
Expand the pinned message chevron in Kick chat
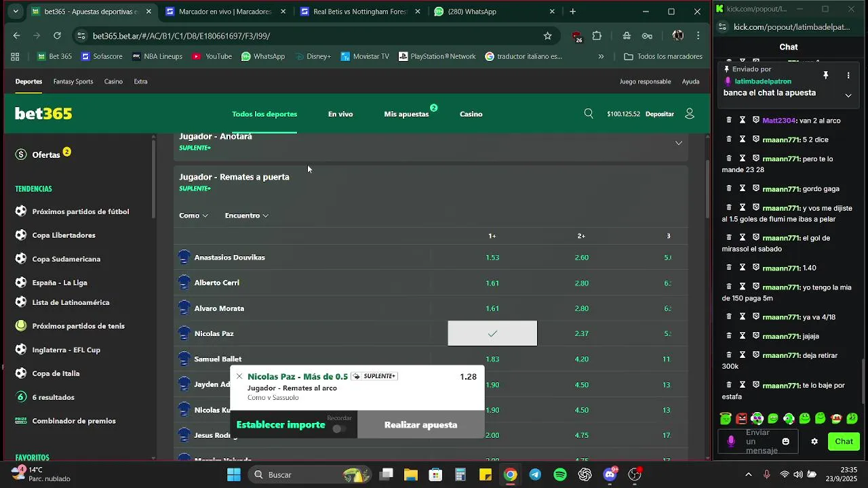click(848, 96)
